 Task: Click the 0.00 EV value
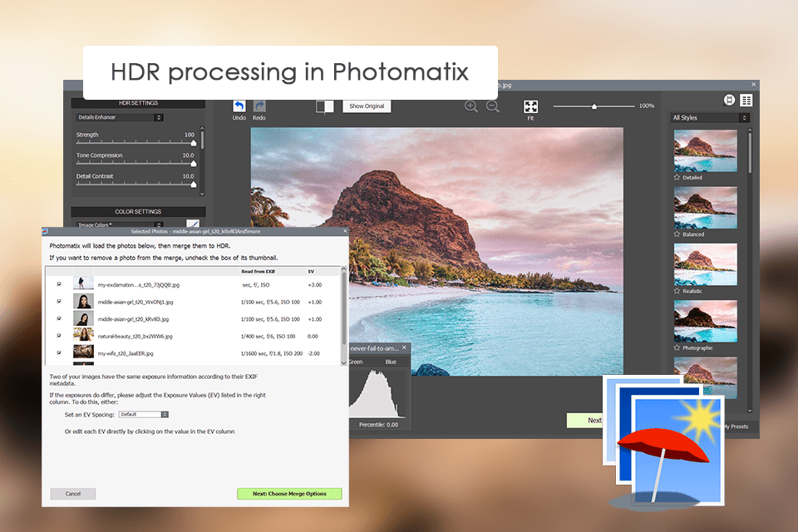coord(313,337)
